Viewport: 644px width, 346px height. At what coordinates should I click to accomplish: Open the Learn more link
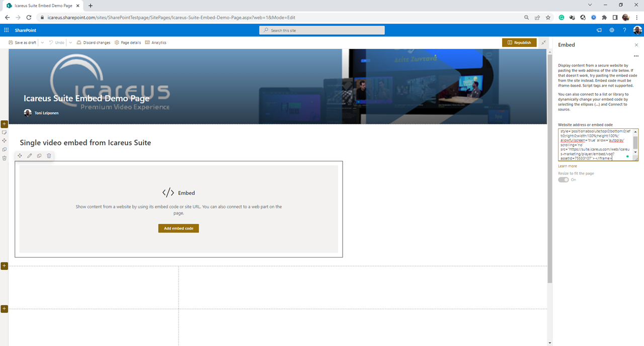pyautogui.click(x=568, y=166)
